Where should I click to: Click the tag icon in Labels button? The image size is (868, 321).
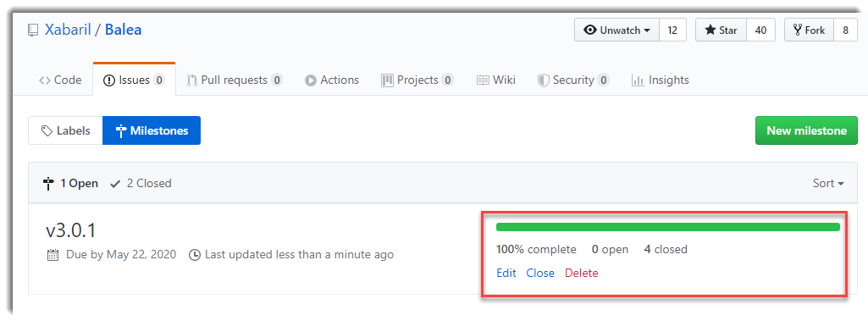(x=47, y=131)
